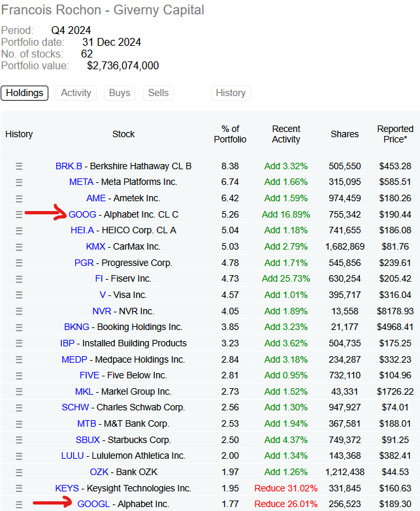Viewport: 420px width, 511px height.
Task: Open history icon for LULU row
Action: pos(19,456)
